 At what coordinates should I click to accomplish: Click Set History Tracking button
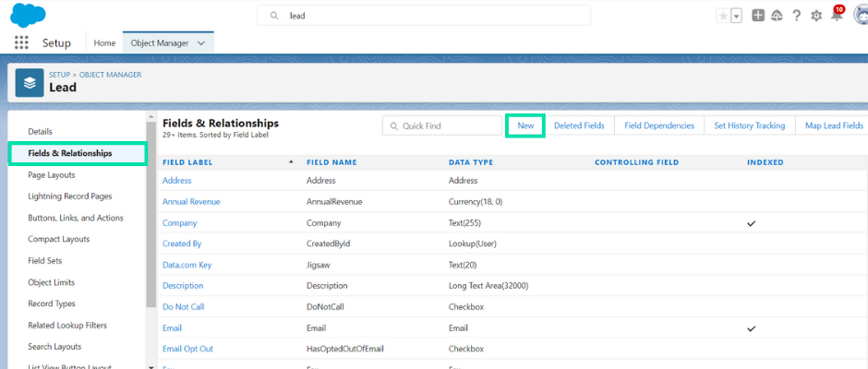(750, 125)
